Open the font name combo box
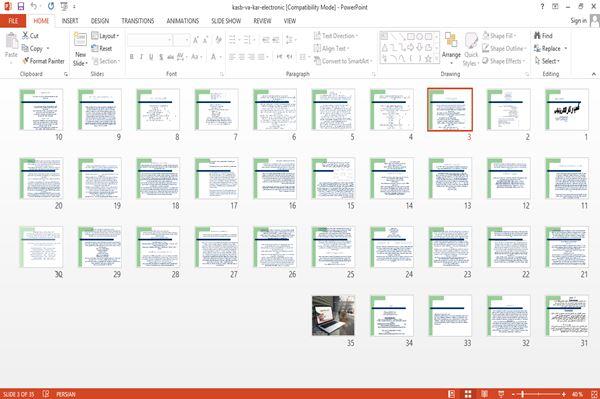This screenshot has height=399, width=600. pos(149,40)
